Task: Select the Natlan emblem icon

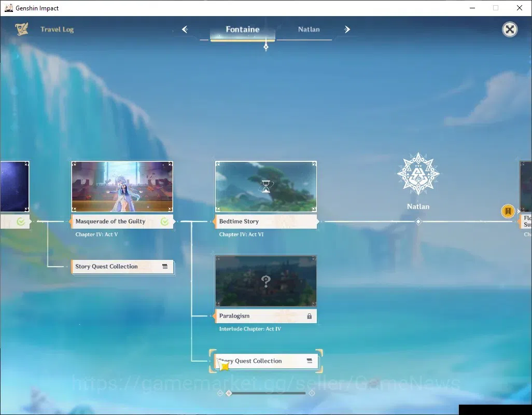Action: point(418,174)
